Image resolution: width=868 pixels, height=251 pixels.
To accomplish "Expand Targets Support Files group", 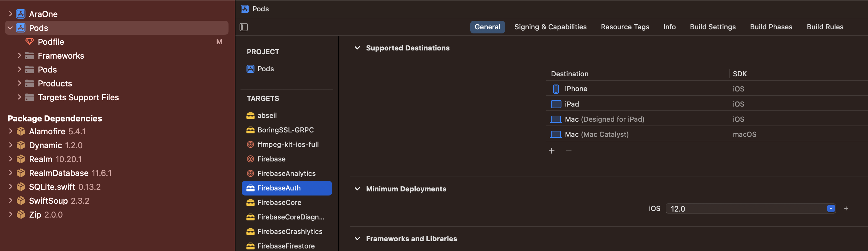I will pos(19,97).
